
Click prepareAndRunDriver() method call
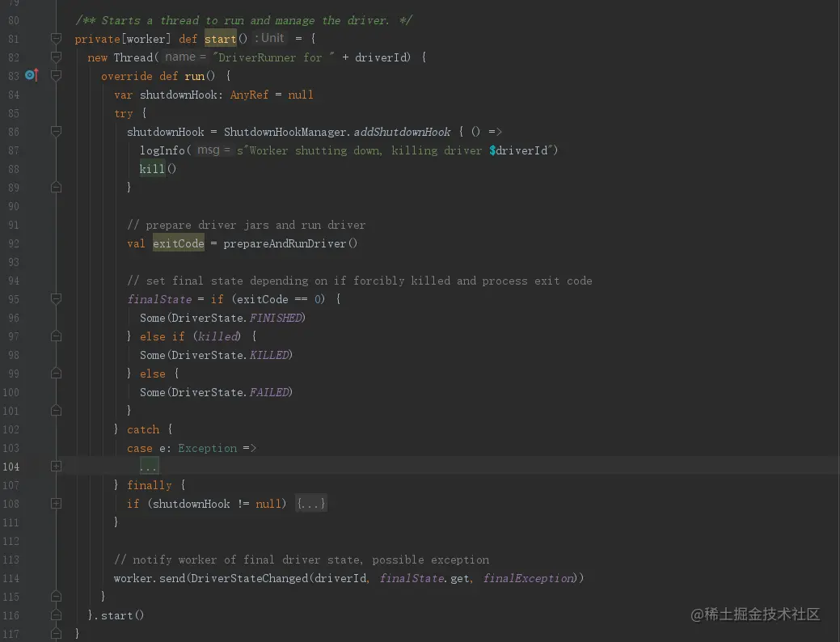point(289,243)
